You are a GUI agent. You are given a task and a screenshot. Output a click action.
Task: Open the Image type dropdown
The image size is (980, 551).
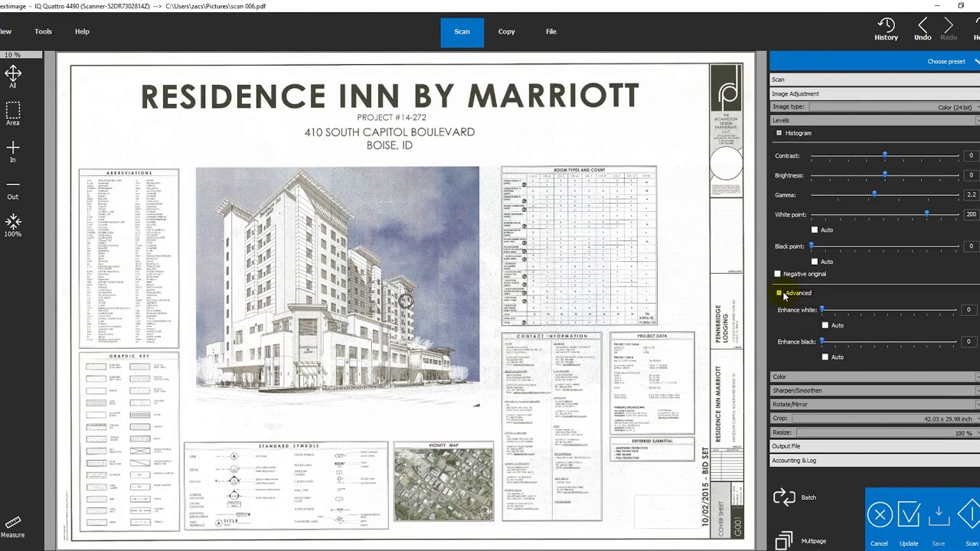[x=894, y=107]
